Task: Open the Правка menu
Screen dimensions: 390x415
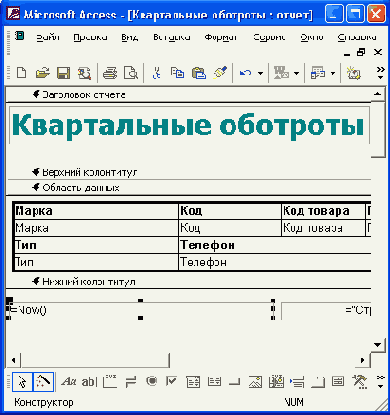Action: (90, 37)
